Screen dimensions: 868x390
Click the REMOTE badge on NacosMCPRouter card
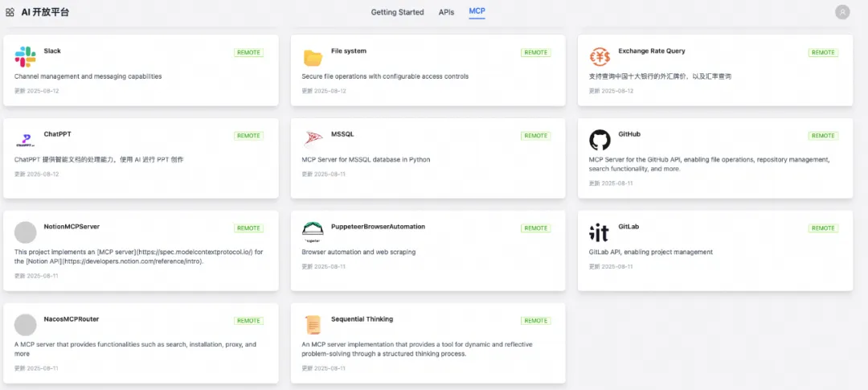(x=248, y=321)
